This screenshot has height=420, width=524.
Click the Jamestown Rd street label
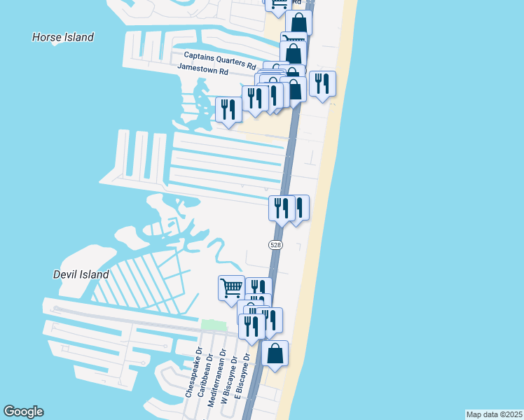202,69
